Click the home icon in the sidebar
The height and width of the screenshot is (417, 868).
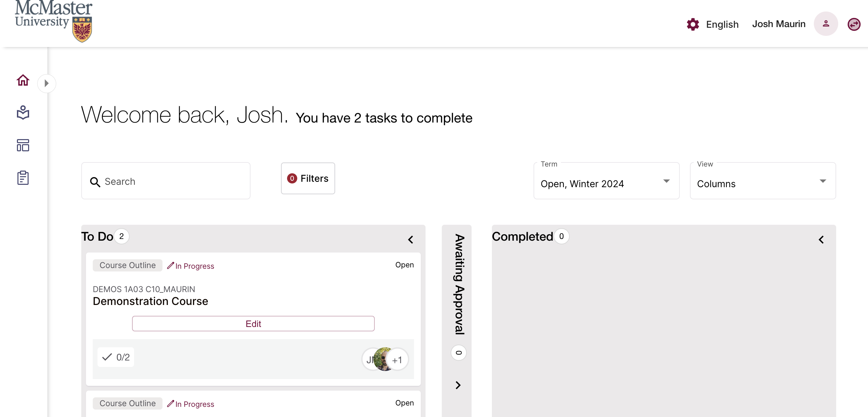click(x=23, y=80)
